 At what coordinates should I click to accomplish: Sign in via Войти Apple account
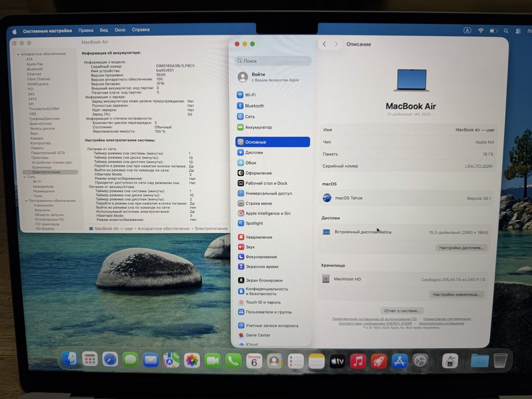(273, 77)
